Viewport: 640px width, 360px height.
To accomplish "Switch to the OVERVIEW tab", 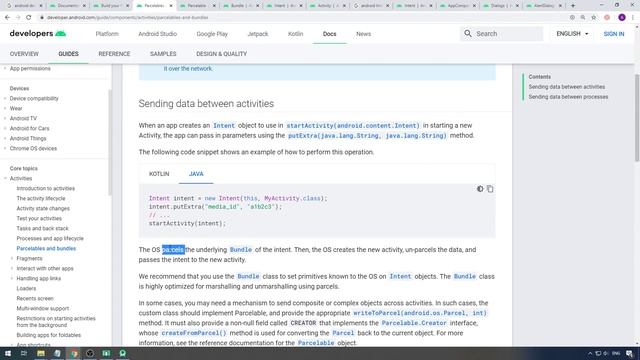I will click(24, 54).
